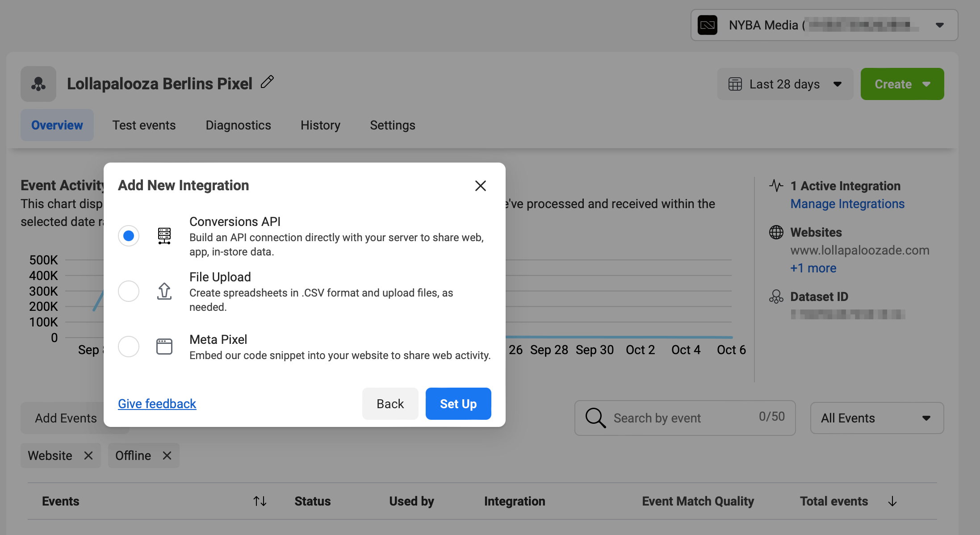
Task: Open the Manage Integrations link
Action: tap(847, 204)
